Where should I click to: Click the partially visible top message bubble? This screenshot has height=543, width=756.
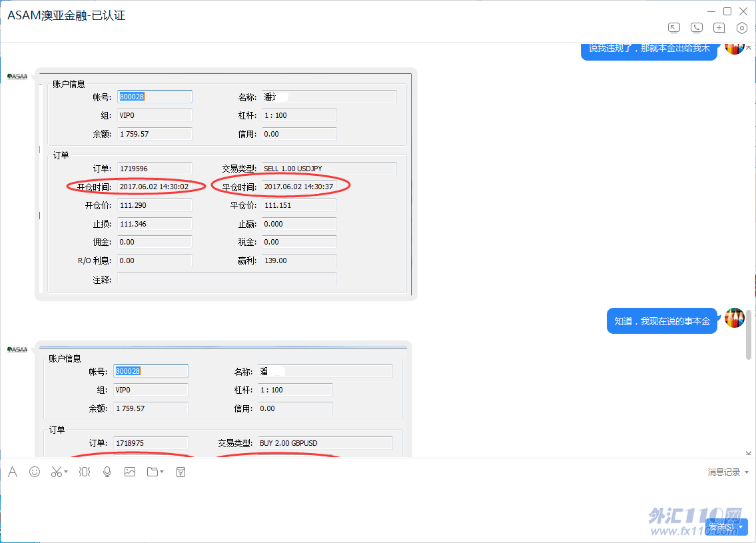pos(649,51)
